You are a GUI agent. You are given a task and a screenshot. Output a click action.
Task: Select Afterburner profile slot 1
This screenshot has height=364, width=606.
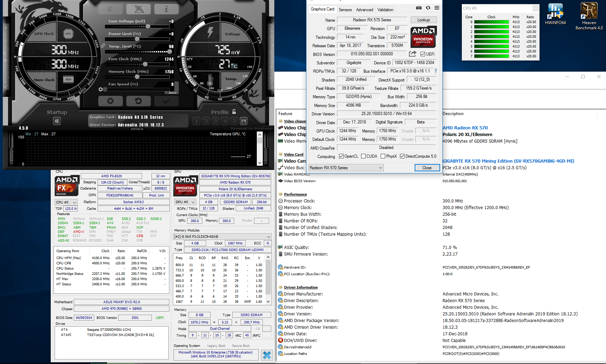coord(197,121)
